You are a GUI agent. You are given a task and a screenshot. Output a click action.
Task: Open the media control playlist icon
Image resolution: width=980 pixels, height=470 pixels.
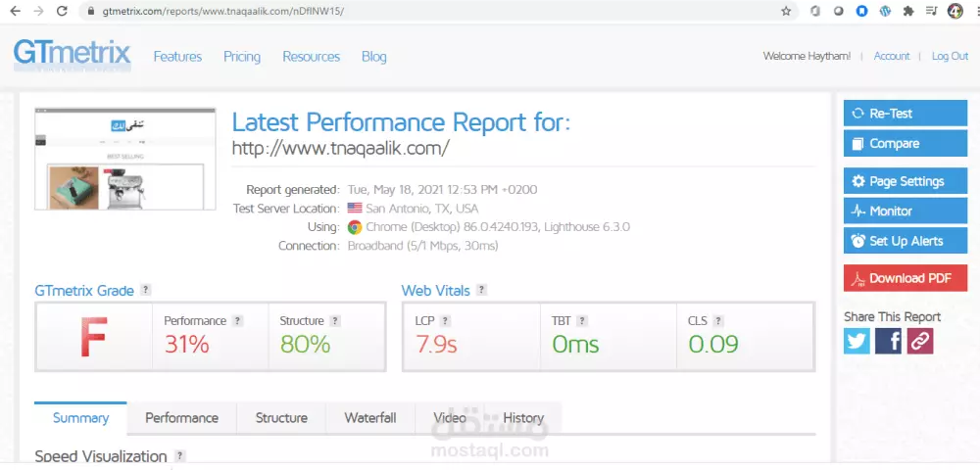point(932,11)
